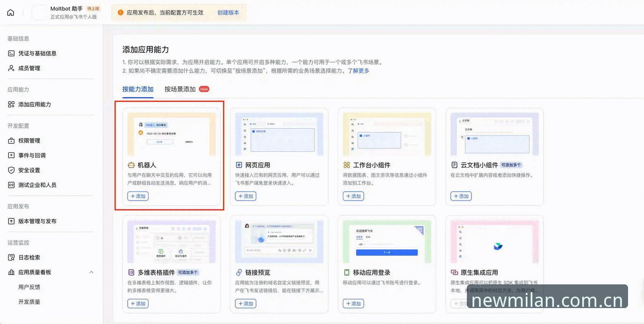
Task: Click the 应用质量看板 chart icon
Action: (11, 273)
